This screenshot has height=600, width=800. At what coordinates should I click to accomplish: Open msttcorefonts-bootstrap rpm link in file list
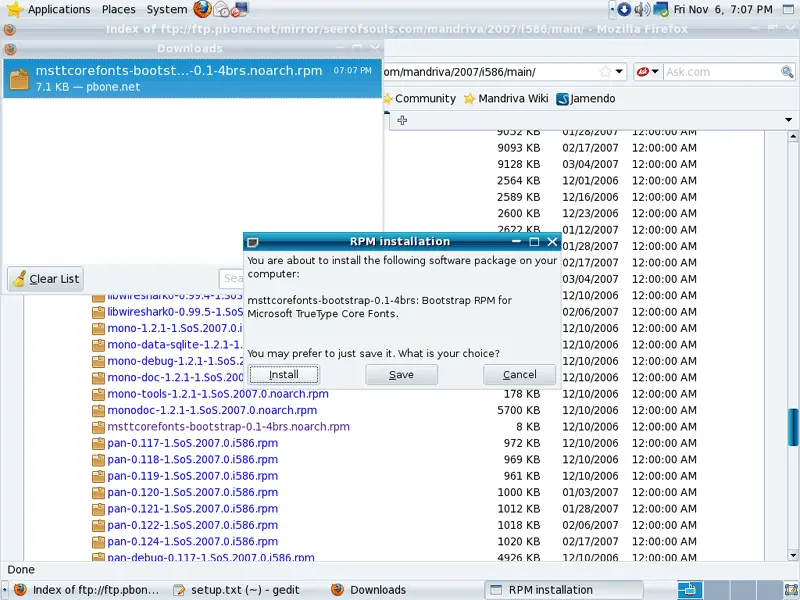click(229, 427)
